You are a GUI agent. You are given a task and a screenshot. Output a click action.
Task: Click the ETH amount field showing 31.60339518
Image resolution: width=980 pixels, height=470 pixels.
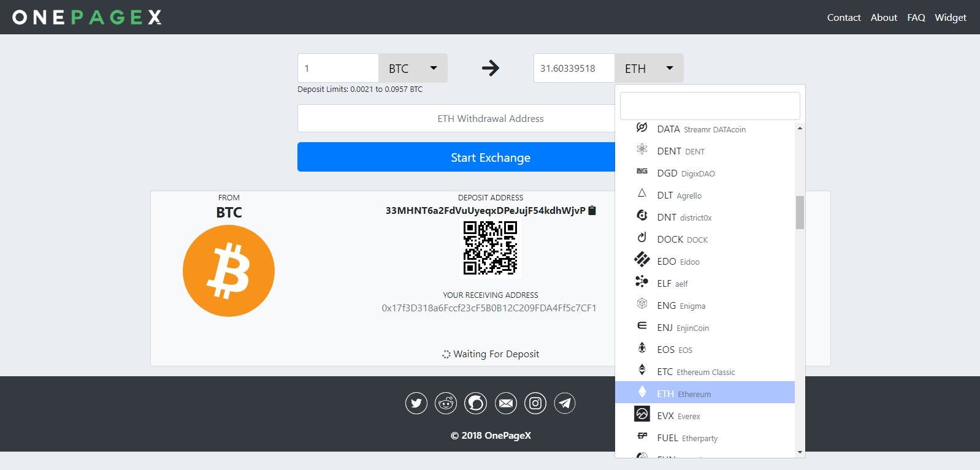point(574,68)
